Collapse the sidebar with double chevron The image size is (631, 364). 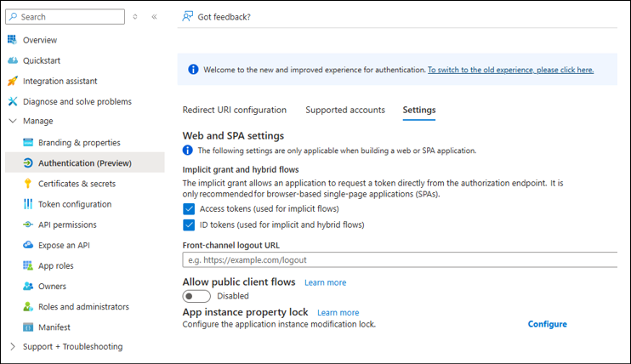(x=154, y=16)
